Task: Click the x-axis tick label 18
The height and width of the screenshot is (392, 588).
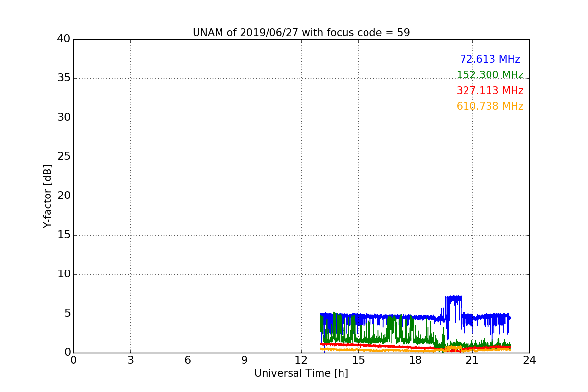Action: point(416,360)
